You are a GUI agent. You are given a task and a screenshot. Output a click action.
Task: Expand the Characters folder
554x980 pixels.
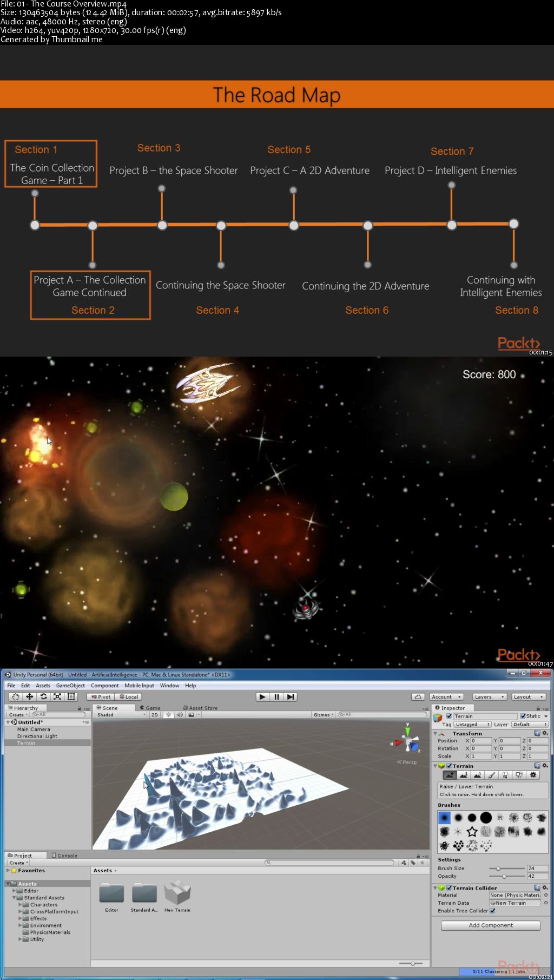coord(20,904)
